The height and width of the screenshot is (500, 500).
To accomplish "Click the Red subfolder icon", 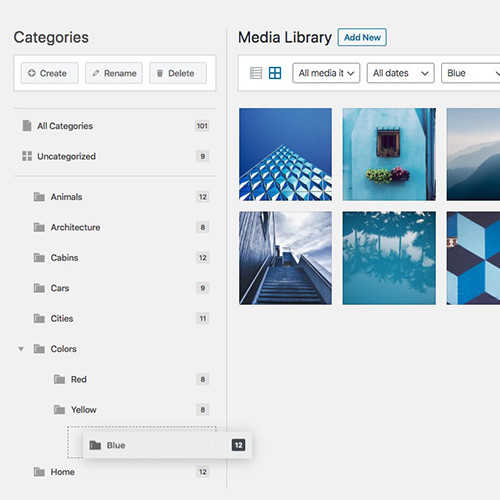I will pyautogui.click(x=59, y=379).
